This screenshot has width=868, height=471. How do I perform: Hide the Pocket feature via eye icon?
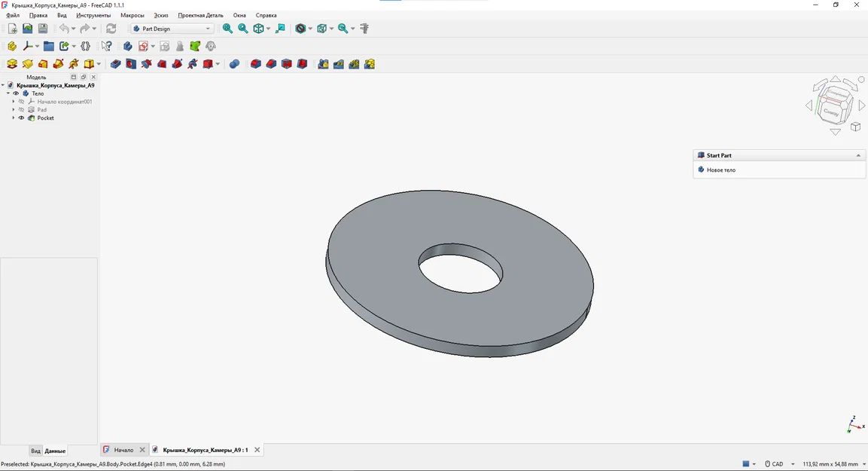pyautogui.click(x=22, y=118)
